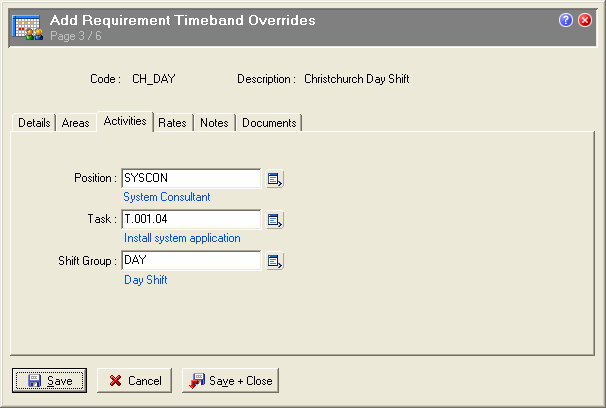Click the Shift Group : label
The height and width of the screenshot is (408, 606).
(x=87, y=261)
